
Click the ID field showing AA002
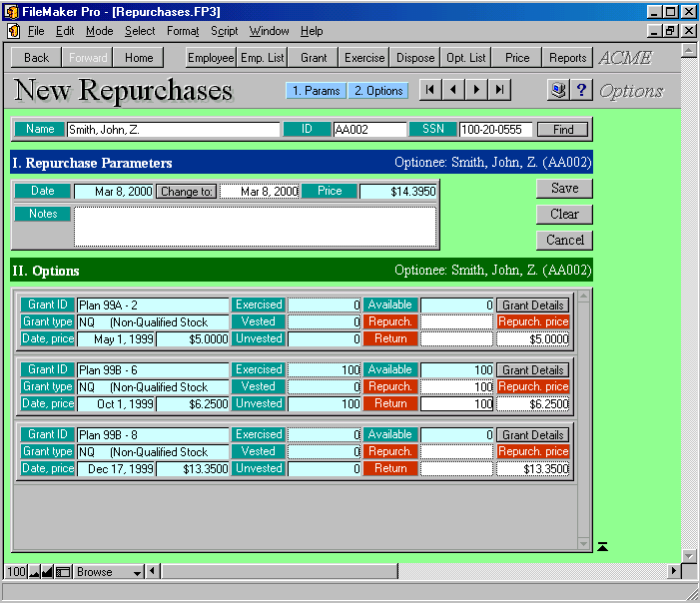tap(369, 130)
